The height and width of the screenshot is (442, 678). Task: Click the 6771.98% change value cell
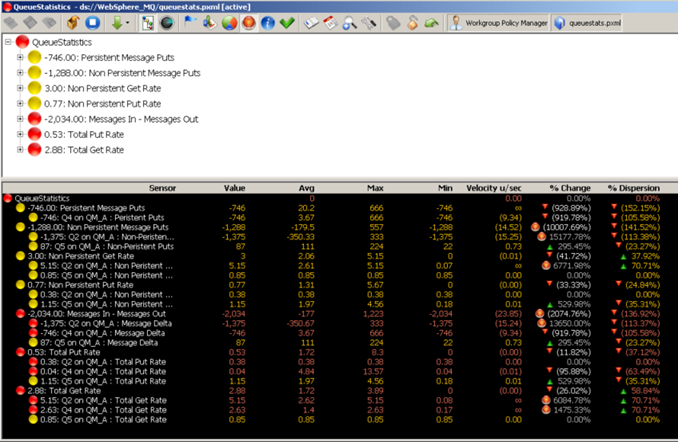click(572, 266)
